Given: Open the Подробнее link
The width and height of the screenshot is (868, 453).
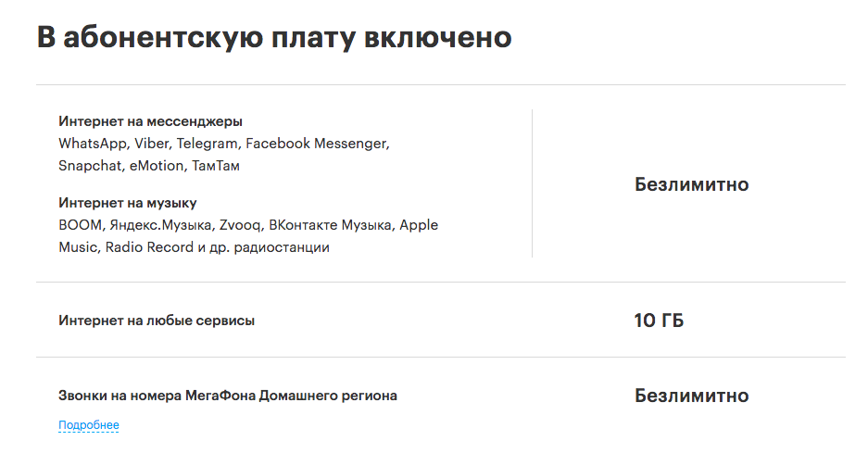Looking at the screenshot, I should click(x=89, y=425).
